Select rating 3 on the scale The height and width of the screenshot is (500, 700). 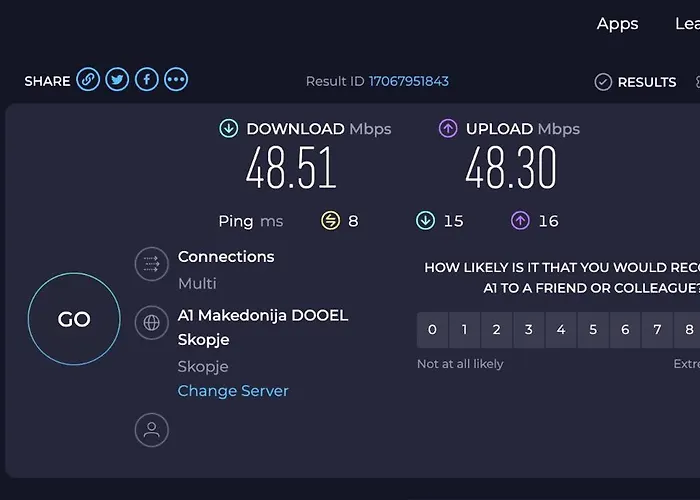(x=529, y=329)
